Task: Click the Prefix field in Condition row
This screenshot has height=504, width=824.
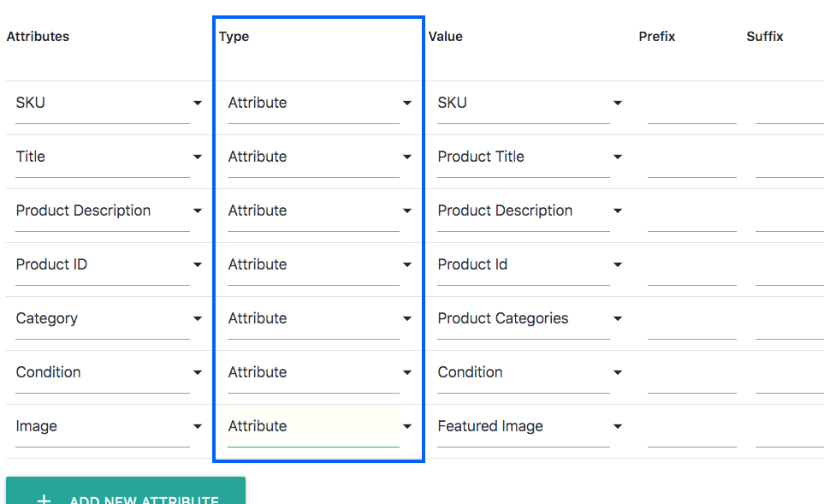Action: (692, 373)
